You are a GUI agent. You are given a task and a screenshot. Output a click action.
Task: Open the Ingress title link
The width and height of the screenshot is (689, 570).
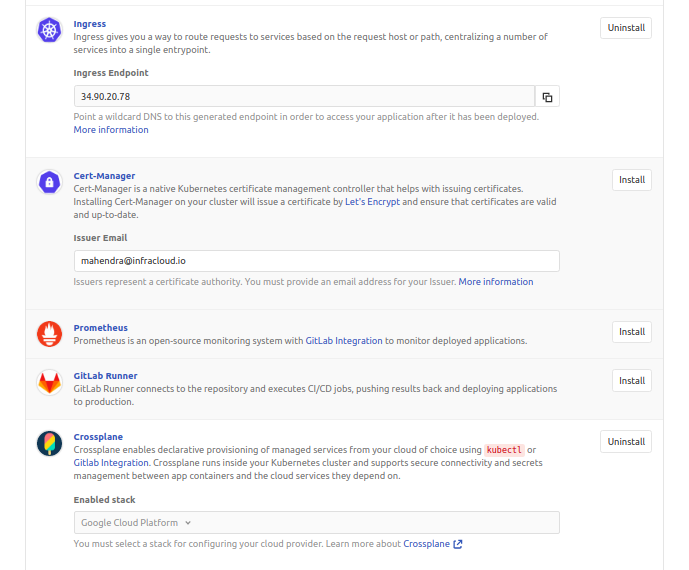[90, 24]
